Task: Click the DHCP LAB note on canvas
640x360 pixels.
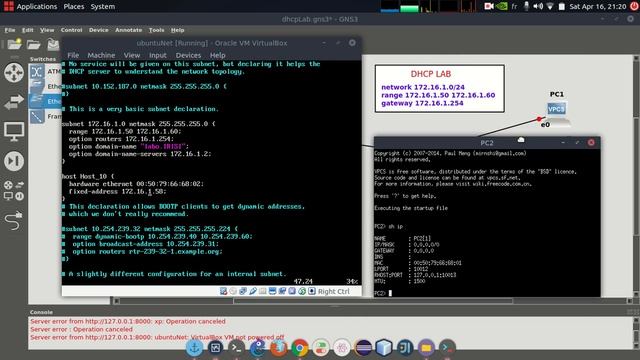Action: [x=440, y=89]
